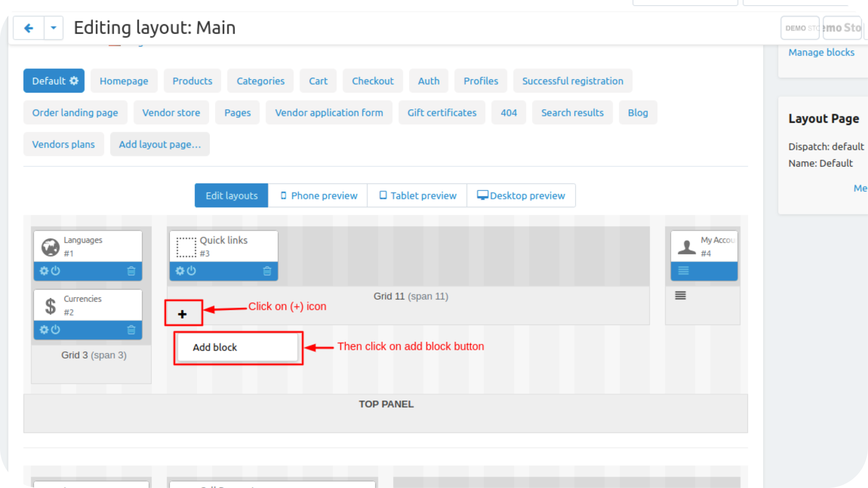This screenshot has height=488, width=868.
Task: Click the Currencies block trash icon
Action: pyautogui.click(x=131, y=330)
